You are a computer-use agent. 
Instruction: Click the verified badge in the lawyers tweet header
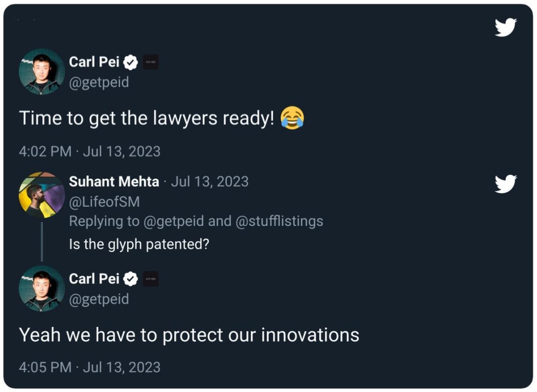(x=130, y=62)
